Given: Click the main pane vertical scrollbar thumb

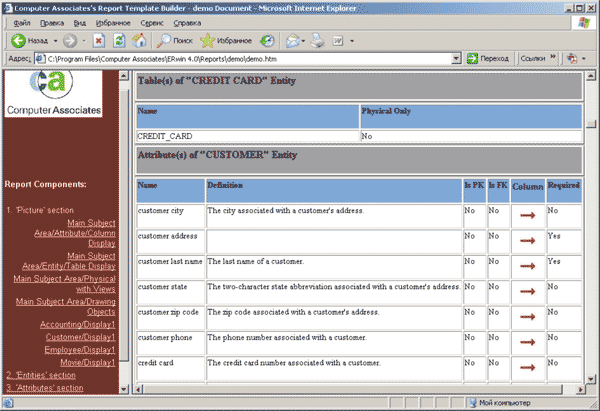Looking at the screenshot, I should [x=591, y=124].
